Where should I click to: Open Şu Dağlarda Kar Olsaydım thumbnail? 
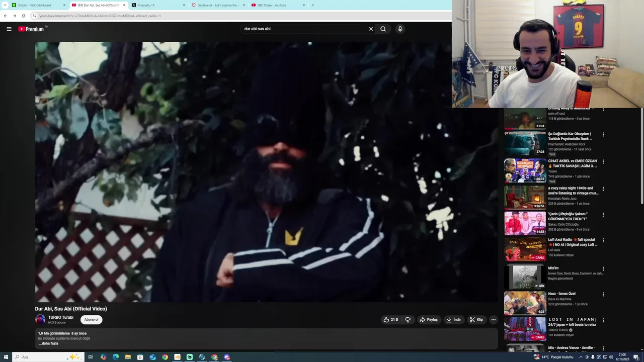coord(525,143)
